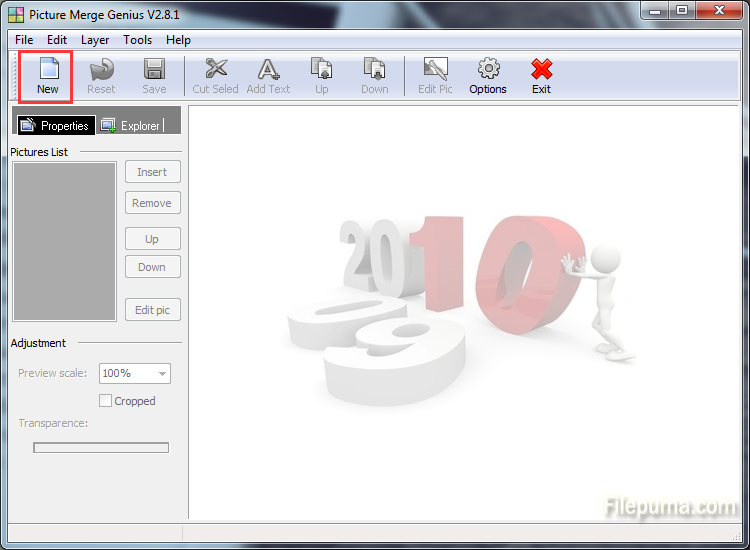Open the File menu
This screenshot has width=750, height=550.
coord(24,40)
